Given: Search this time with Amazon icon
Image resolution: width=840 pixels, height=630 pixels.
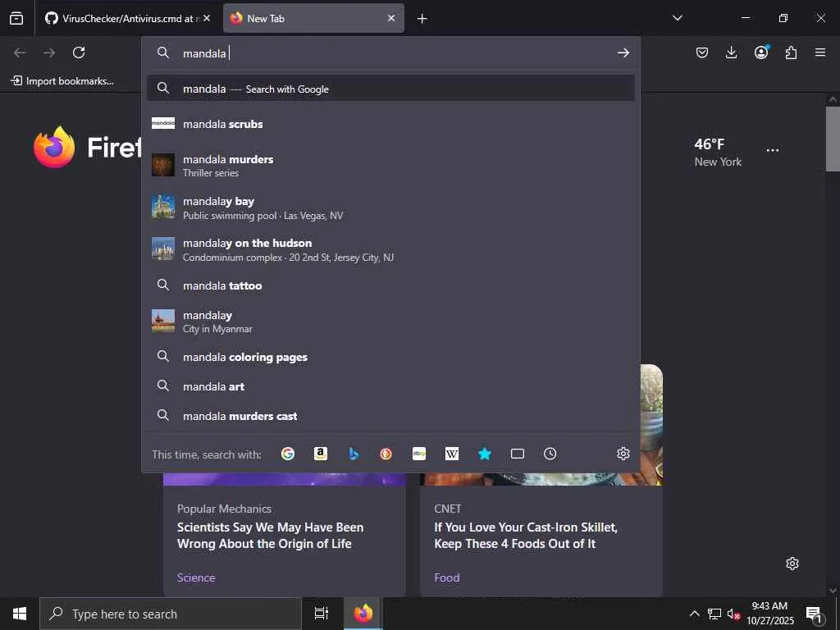Looking at the screenshot, I should (x=321, y=454).
